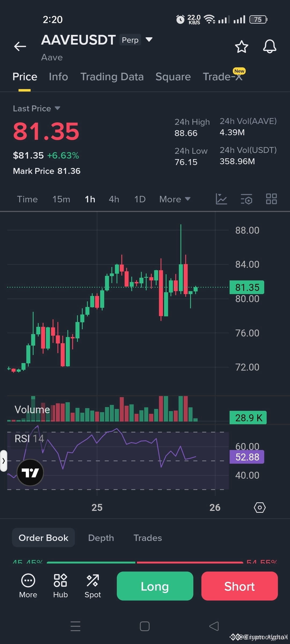
Task: Open TradingView logo on chart
Action: [30, 472]
